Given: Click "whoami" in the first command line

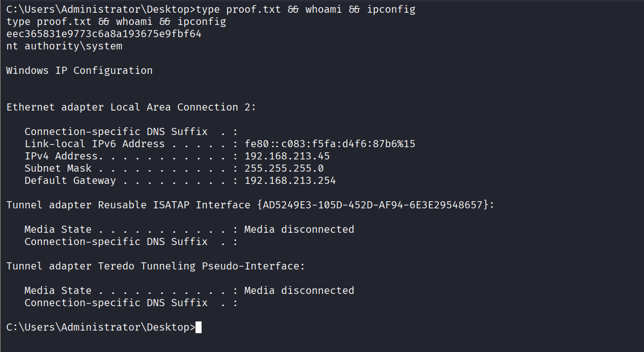Looking at the screenshot, I should [x=324, y=10].
